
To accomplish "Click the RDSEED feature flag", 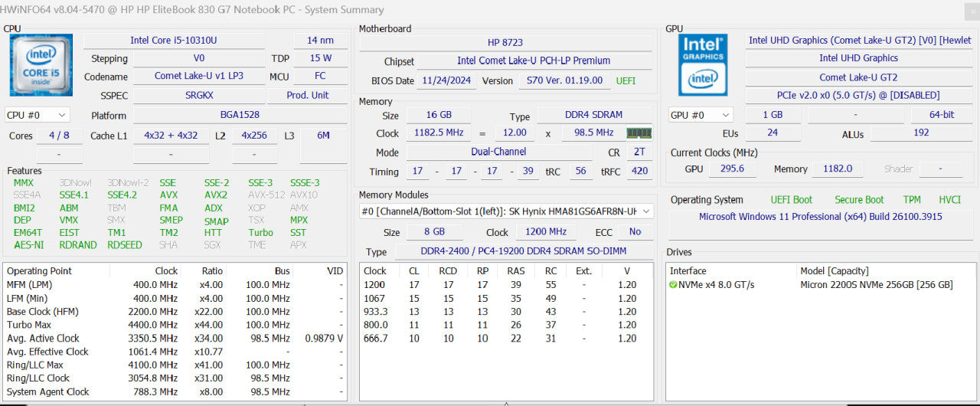I will pyautogui.click(x=124, y=245).
